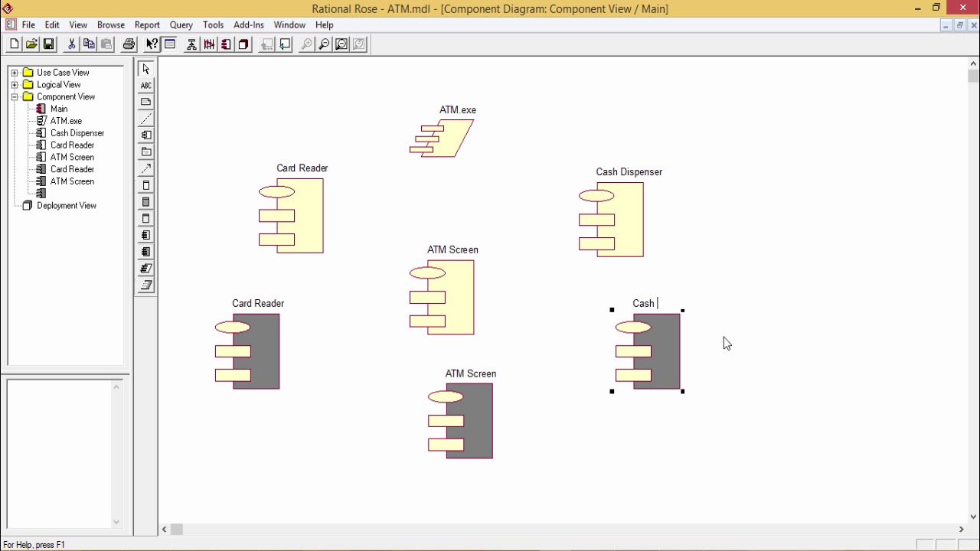Viewport: 980px width, 551px height.
Task: Open the Query menu
Action: coord(181,25)
